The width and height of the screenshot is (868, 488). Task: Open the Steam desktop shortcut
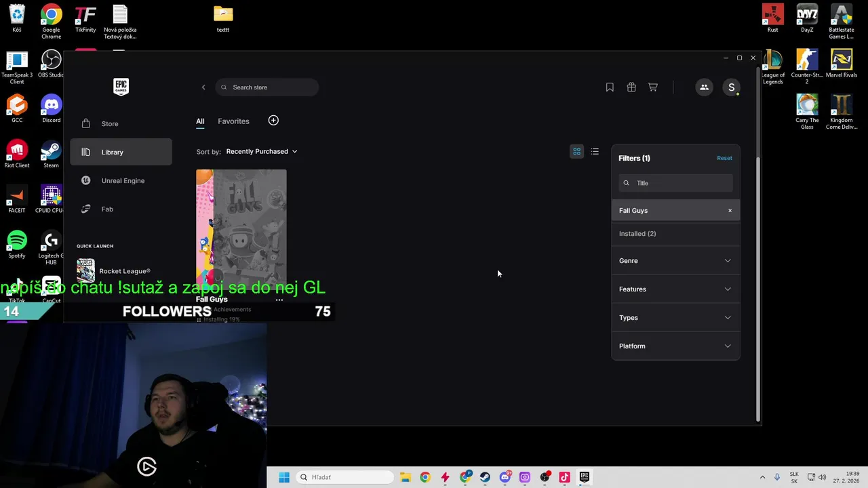click(x=51, y=155)
